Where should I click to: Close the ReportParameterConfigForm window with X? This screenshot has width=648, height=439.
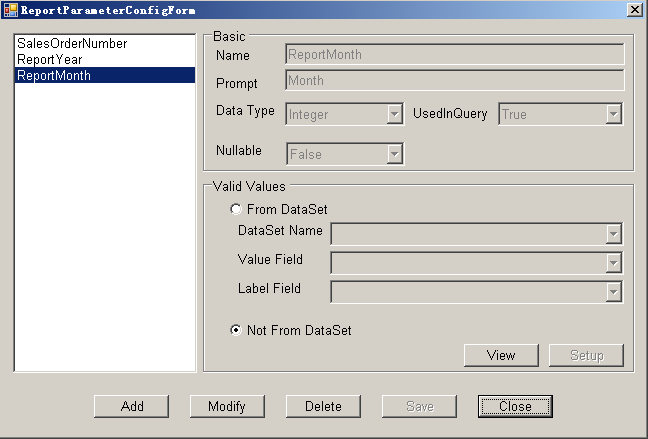(634, 9)
